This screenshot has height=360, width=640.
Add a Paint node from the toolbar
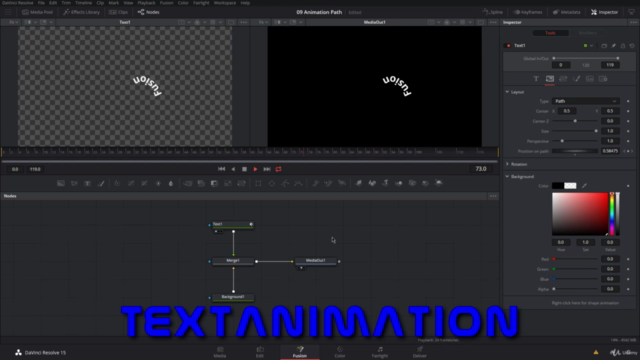coord(101,183)
